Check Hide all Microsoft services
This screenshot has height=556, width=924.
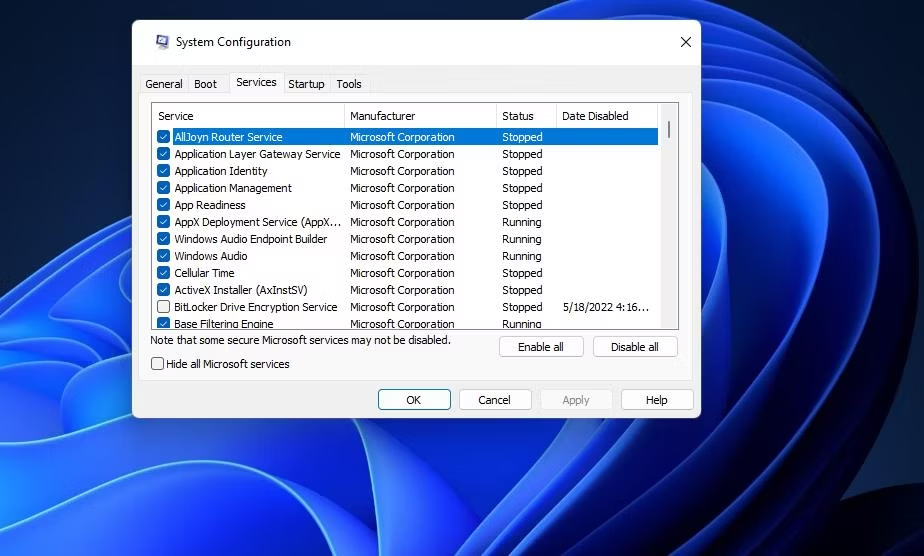tap(157, 363)
